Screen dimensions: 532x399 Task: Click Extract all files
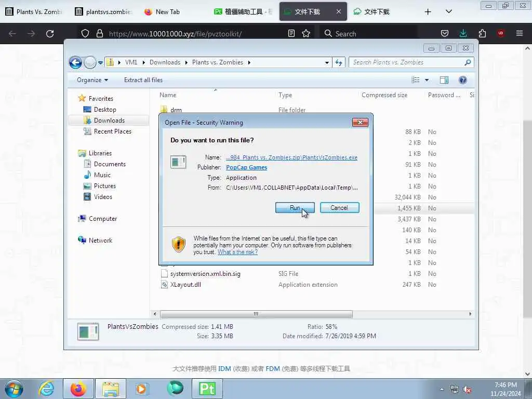click(143, 80)
